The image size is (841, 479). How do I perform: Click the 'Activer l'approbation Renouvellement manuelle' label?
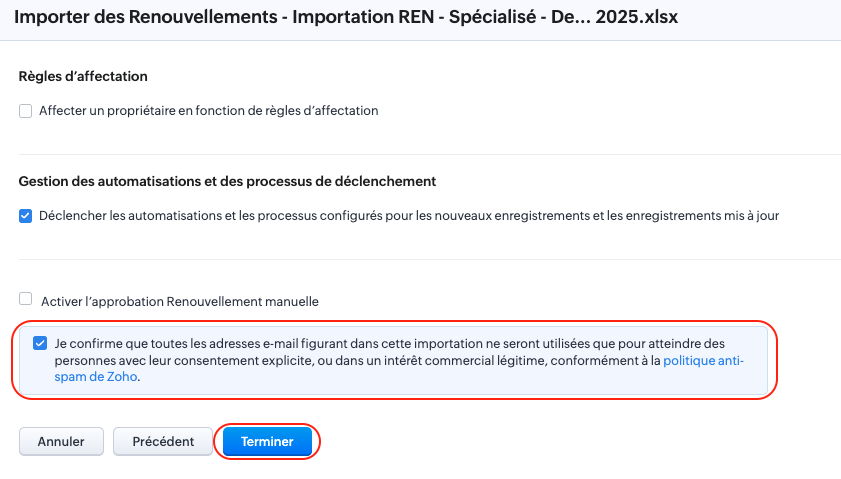tap(179, 300)
